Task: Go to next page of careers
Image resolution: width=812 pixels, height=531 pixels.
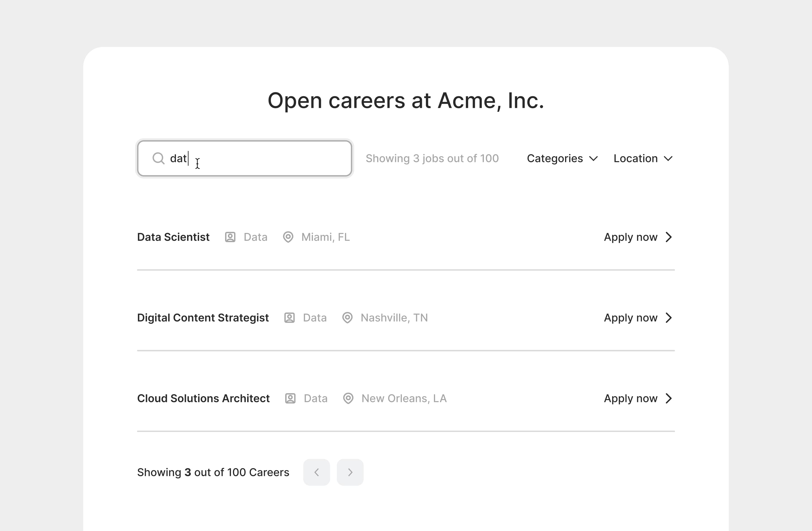Action: (350, 472)
